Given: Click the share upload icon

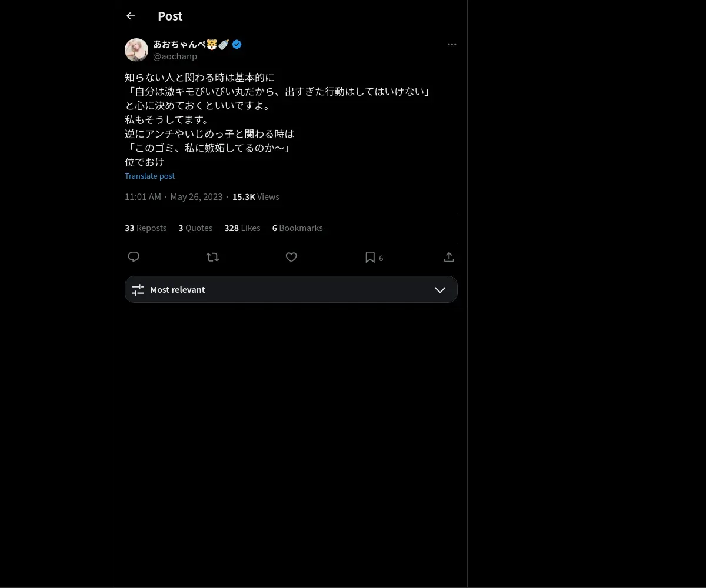Looking at the screenshot, I should click(449, 257).
